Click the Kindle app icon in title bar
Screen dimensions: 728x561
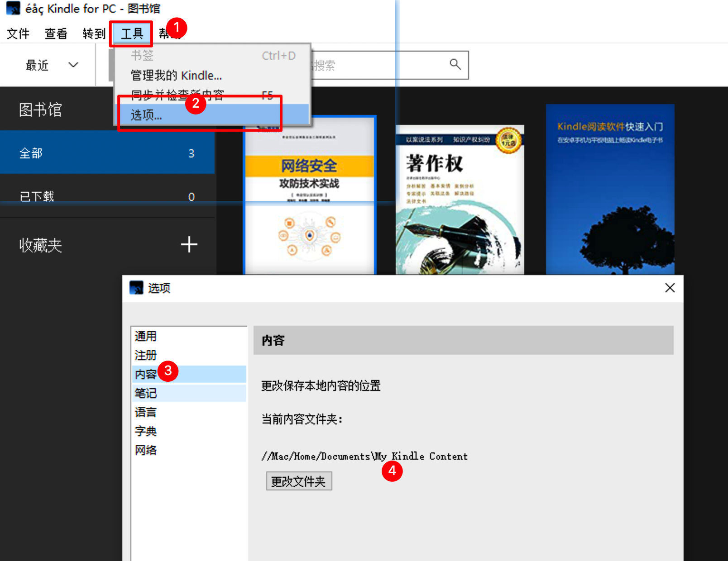(x=13, y=8)
